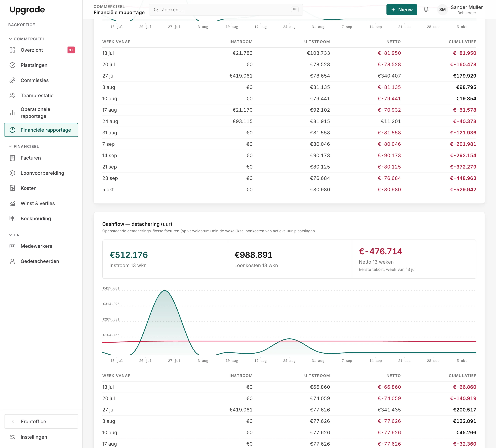This screenshot has height=448, width=496.
Task: Open Medewerkers list
Action: (41, 246)
